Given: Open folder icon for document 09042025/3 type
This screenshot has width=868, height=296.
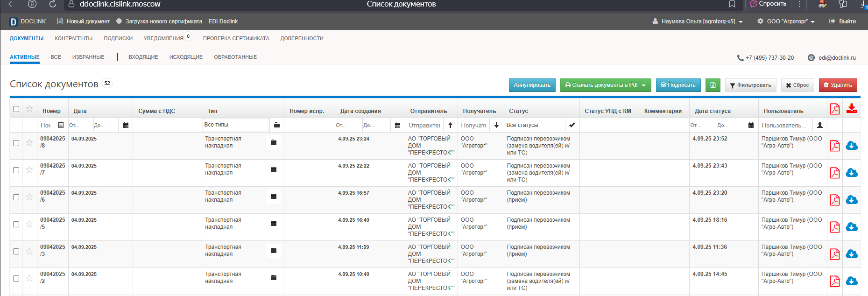Looking at the screenshot, I should point(274,251).
